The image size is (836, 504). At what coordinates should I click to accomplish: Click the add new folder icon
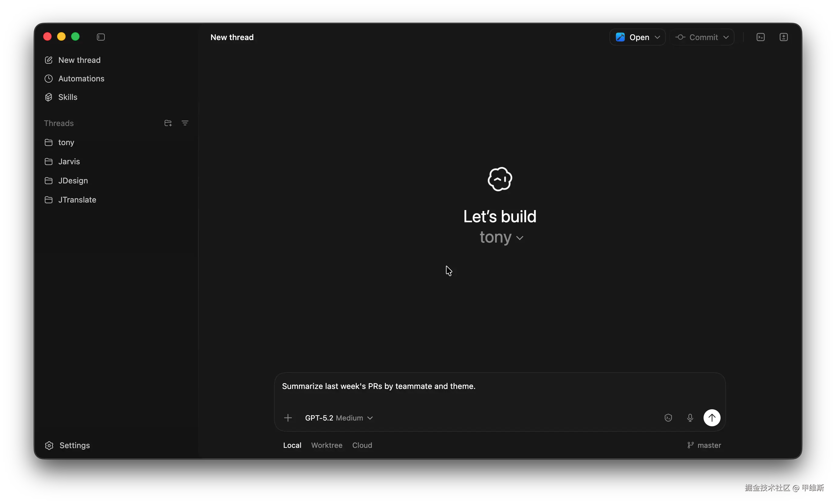(x=168, y=123)
